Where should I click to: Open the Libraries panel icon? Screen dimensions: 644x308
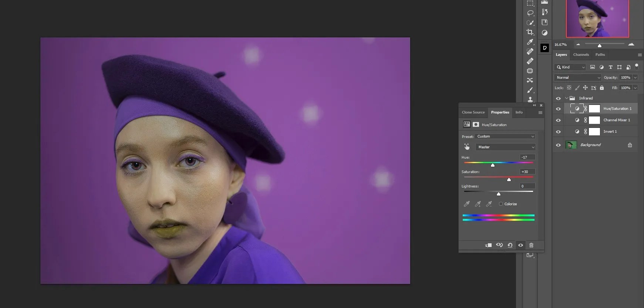(544, 22)
